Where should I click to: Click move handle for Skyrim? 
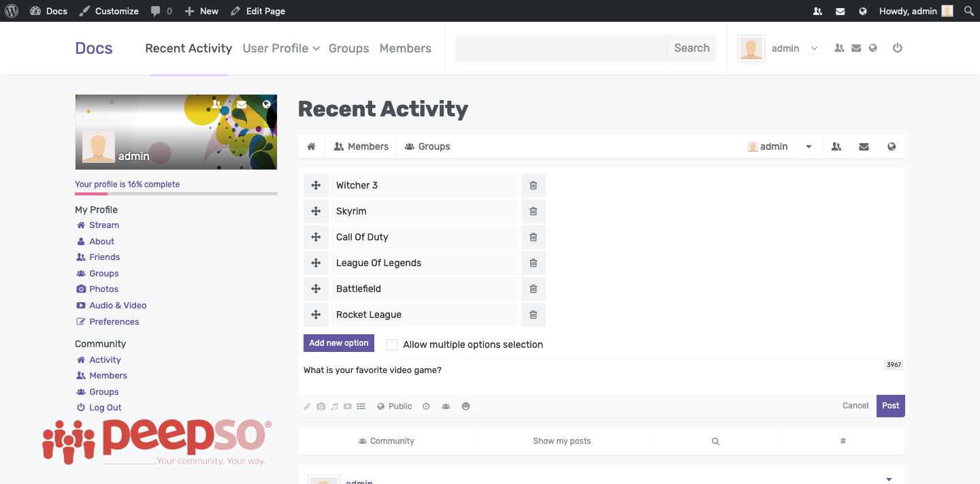coord(316,211)
